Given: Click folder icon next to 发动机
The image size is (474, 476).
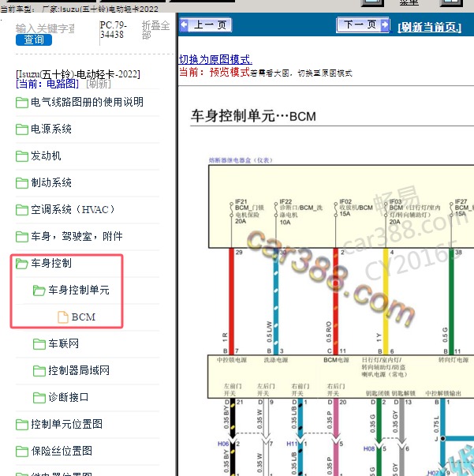Looking at the screenshot, I should 22,156.
